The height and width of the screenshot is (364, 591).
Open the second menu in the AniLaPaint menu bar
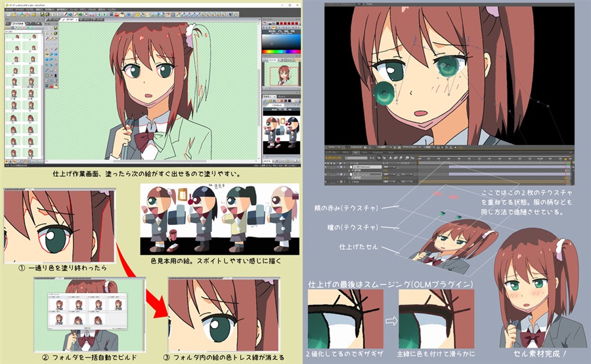19,9
